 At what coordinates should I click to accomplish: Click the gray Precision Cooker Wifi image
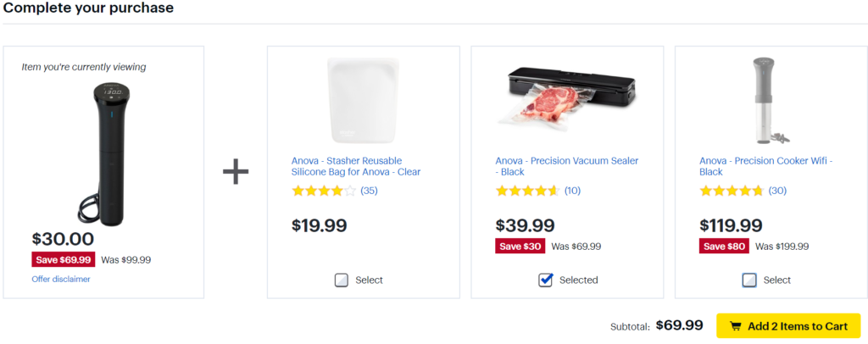pyautogui.click(x=765, y=100)
